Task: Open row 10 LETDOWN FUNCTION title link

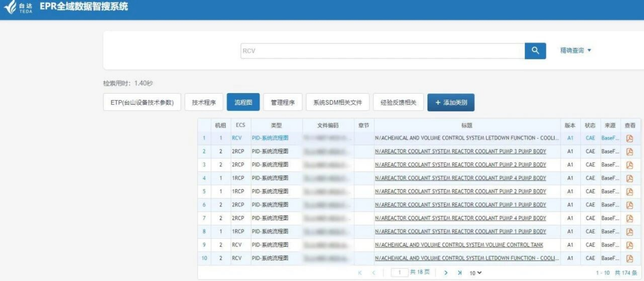Action: click(x=467, y=258)
